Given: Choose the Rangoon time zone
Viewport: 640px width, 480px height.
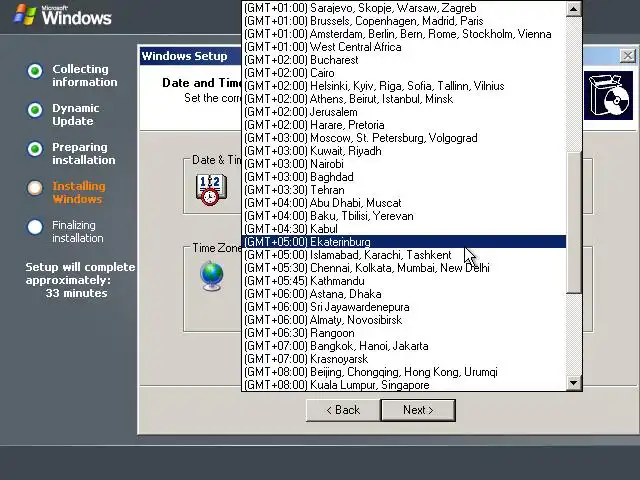Looking at the screenshot, I should coord(404,333).
